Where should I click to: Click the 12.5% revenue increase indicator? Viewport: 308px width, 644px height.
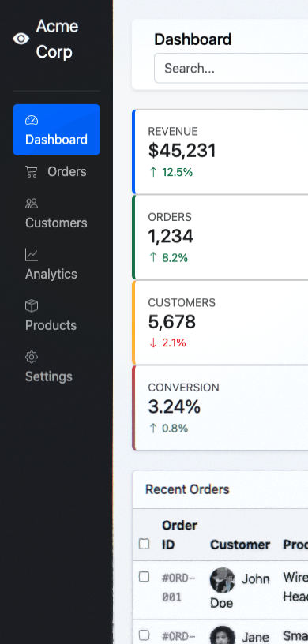(171, 172)
